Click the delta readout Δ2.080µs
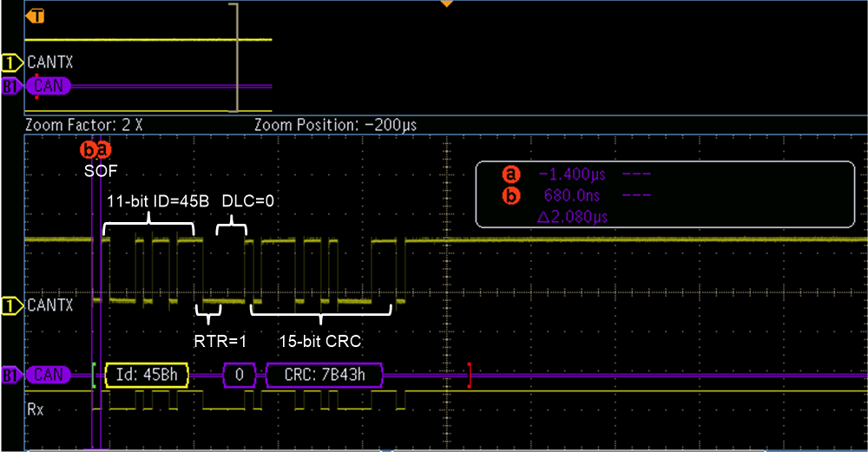The height and width of the screenshot is (452, 868). pos(572,216)
